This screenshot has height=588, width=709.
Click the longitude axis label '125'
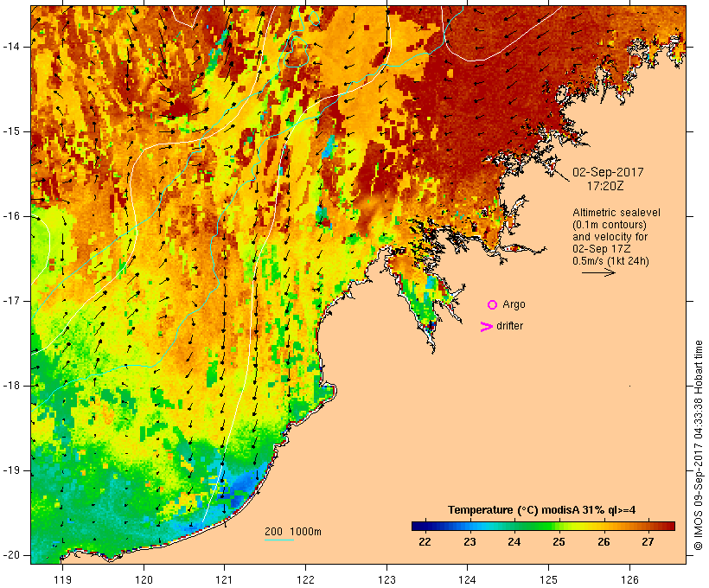point(549,579)
